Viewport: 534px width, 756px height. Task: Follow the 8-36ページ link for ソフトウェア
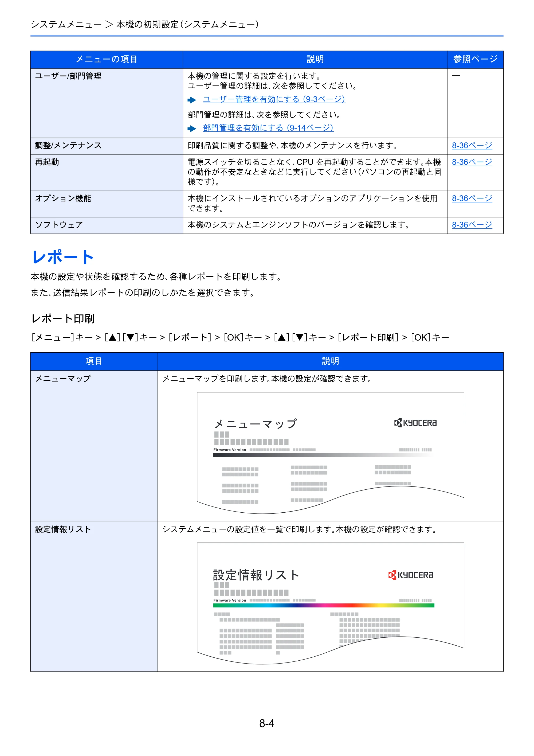472,225
